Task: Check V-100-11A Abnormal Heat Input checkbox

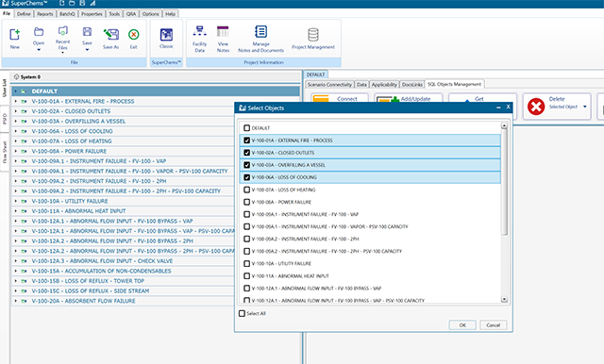Action: coord(247,276)
